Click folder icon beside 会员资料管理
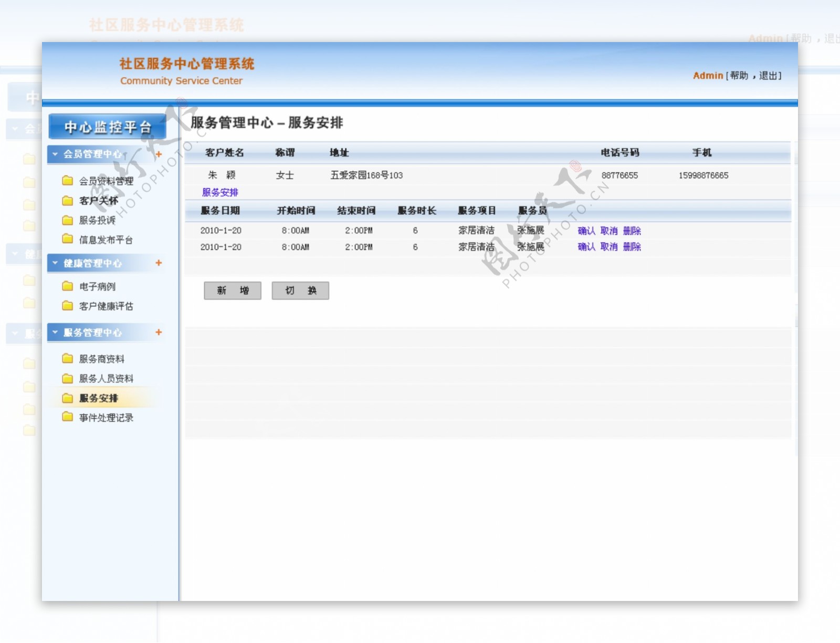 [67, 181]
